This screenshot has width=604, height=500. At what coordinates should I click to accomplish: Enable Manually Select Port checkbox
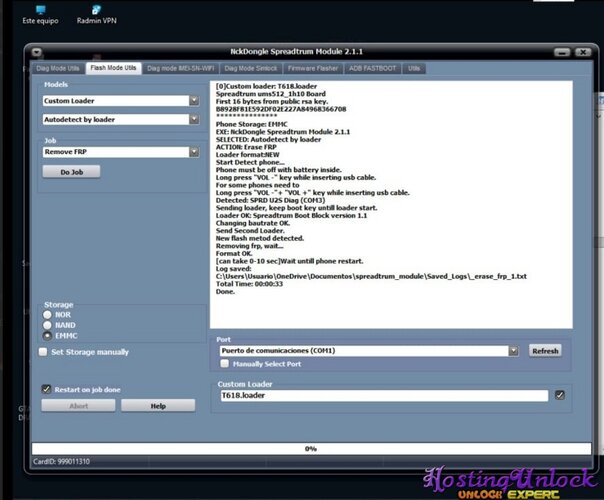(x=225, y=364)
